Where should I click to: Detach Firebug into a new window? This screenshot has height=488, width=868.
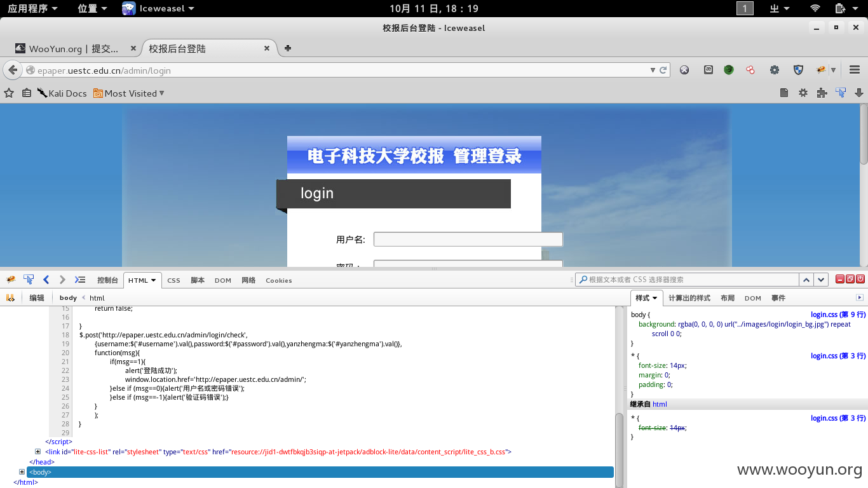coord(850,279)
